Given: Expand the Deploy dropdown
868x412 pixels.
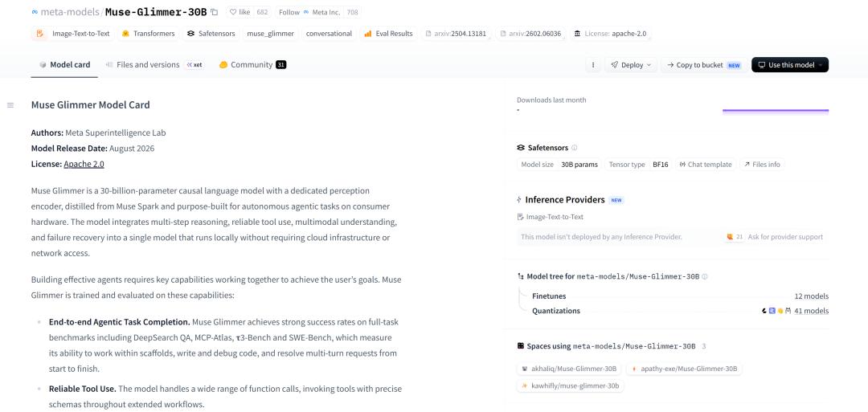Looking at the screenshot, I should click(x=631, y=65).
